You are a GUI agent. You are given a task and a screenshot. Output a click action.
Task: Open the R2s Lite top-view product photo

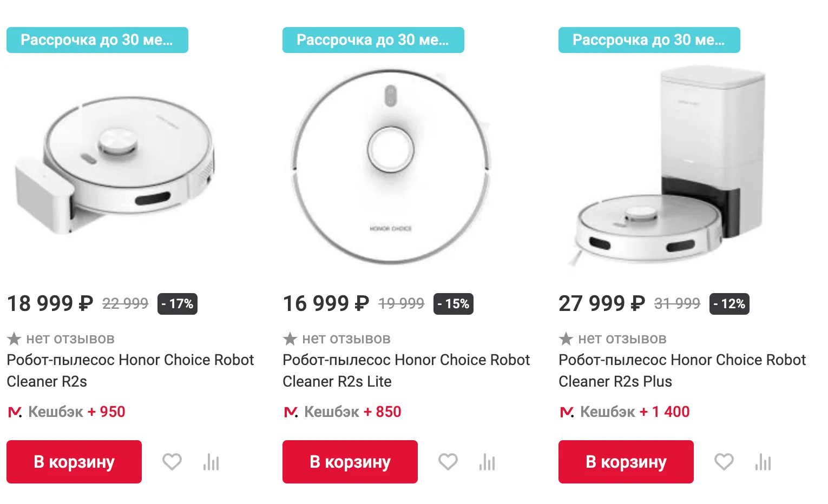click(x=391, y=165)
